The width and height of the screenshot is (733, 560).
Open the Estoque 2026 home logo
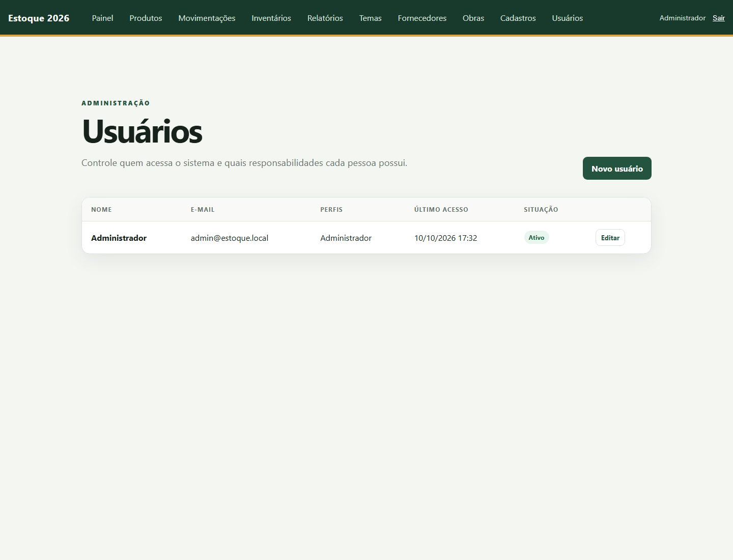tap(39, 18)
